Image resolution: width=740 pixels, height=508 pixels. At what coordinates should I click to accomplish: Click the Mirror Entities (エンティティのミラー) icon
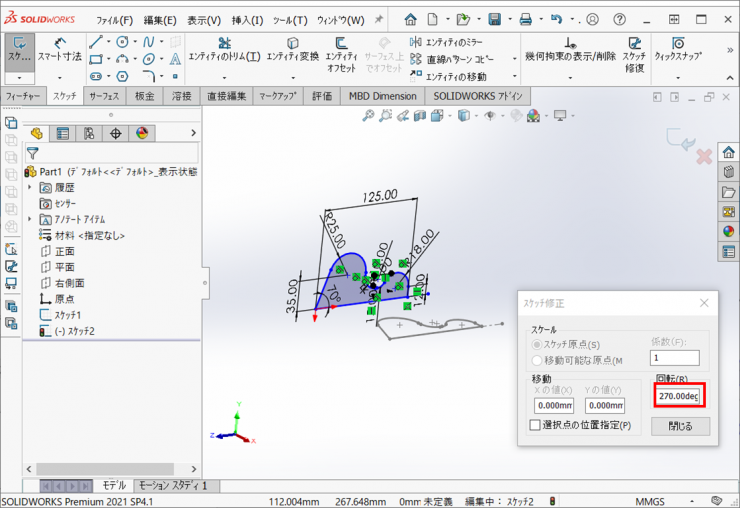tap(417, 42)
